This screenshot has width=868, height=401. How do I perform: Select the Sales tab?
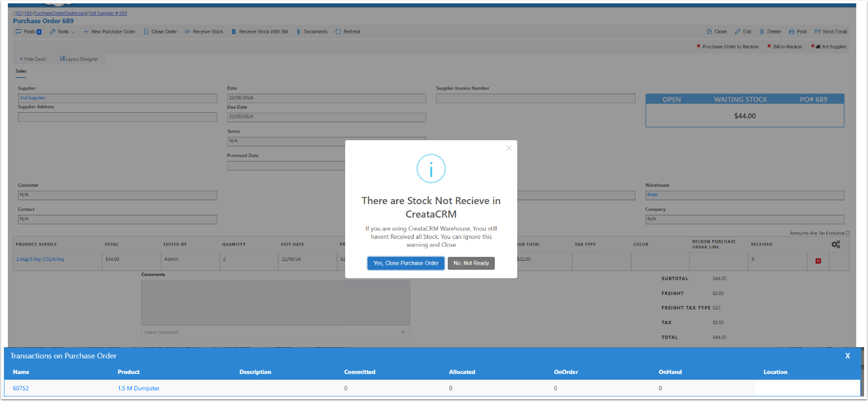click(x=21, y=71)
